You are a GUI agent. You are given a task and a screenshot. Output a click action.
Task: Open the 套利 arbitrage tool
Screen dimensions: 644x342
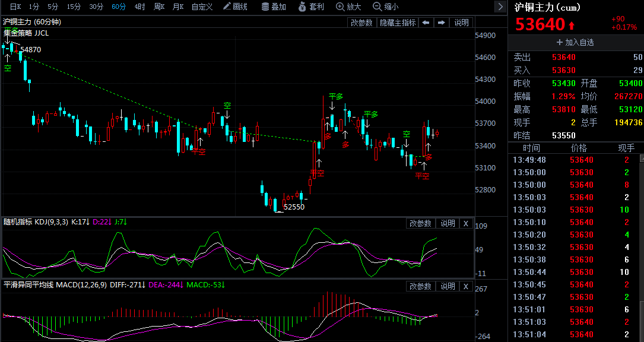[x=311, y=7]
